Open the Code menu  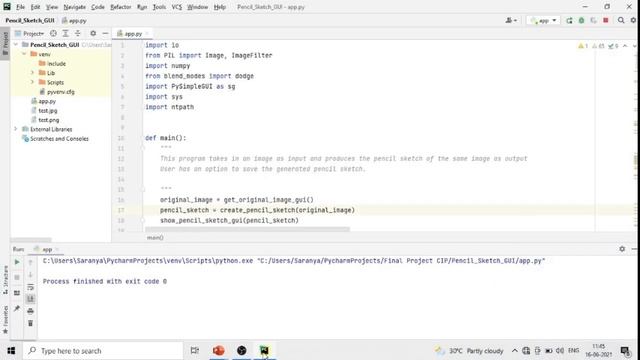[x=98, y=7]
